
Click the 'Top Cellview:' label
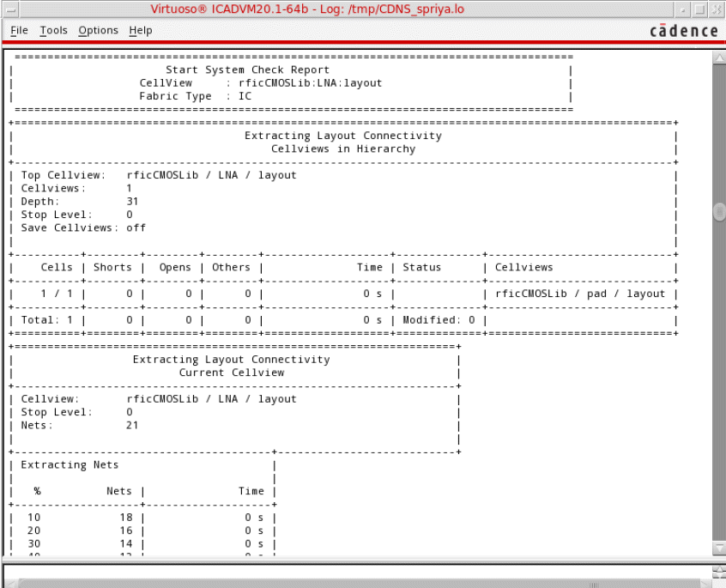[x=64, y=175]
